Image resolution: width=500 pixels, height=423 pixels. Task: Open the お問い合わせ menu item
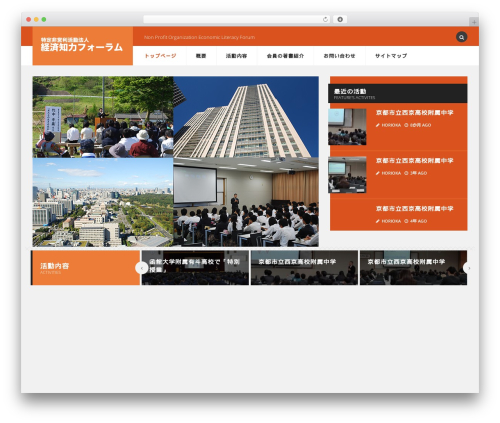(339, 56)
